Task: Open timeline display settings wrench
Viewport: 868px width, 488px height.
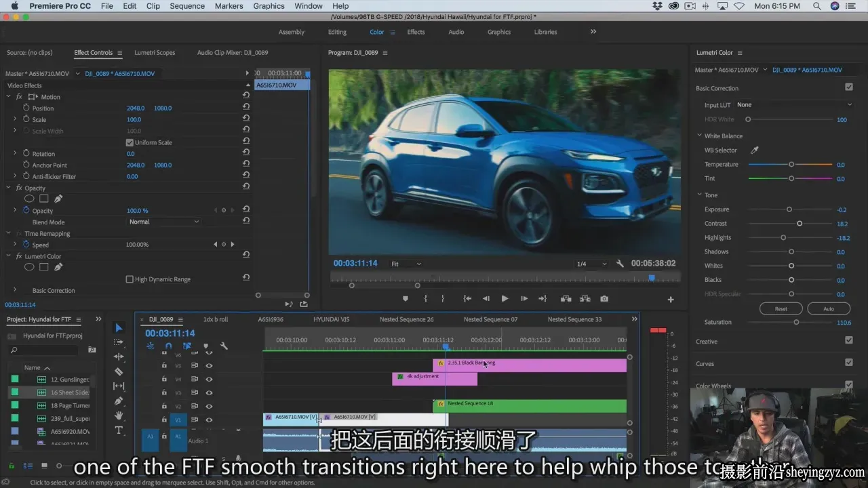Action: point(224,346)
